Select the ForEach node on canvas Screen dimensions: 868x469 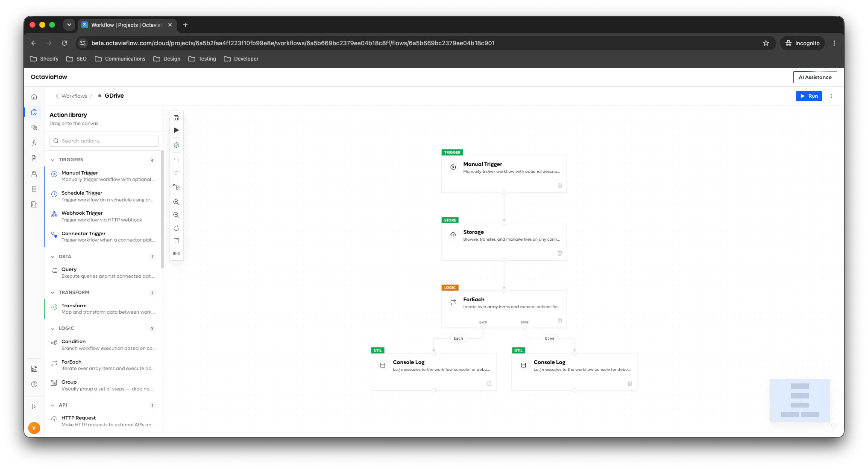(504, 309)
